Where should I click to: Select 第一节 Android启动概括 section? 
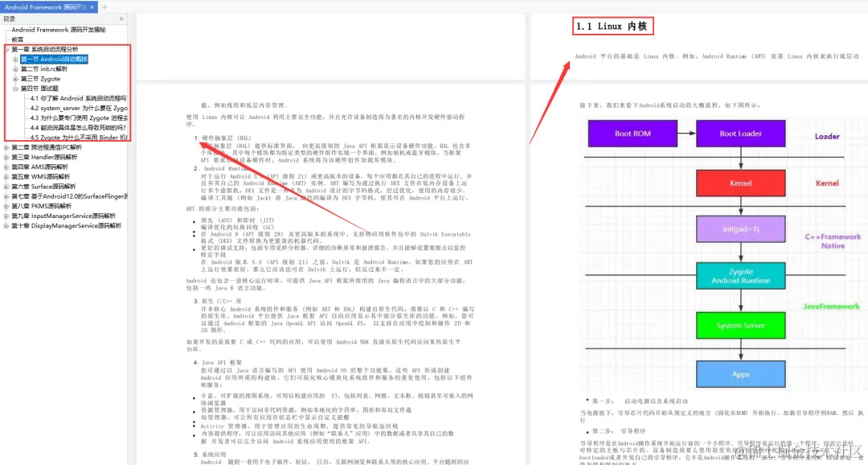(x=55, y=60)
